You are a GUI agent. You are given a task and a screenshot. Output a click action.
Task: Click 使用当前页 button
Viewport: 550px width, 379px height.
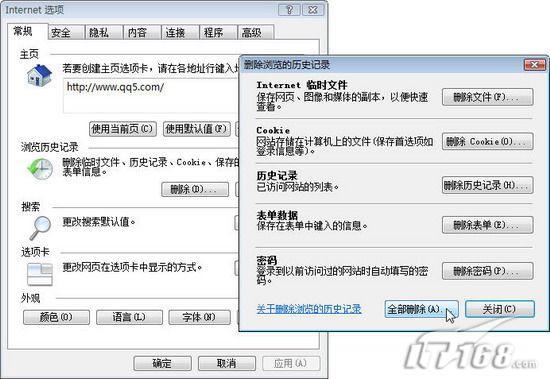(x=123, y=129)
